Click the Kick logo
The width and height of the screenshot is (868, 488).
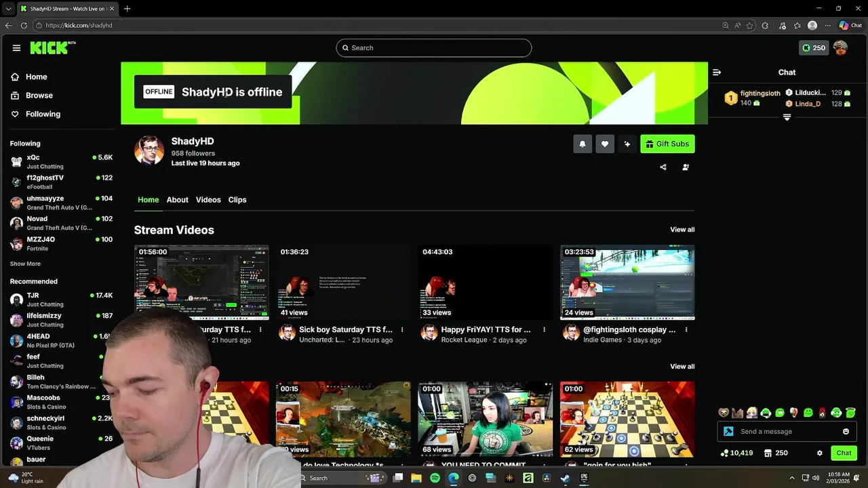pyautogui.click(x=52, y=47)
